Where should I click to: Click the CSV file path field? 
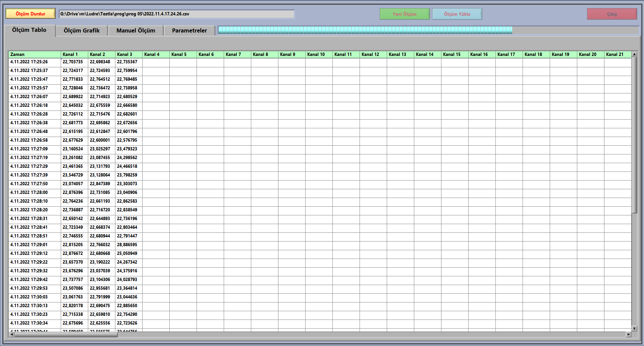(176, 14)
